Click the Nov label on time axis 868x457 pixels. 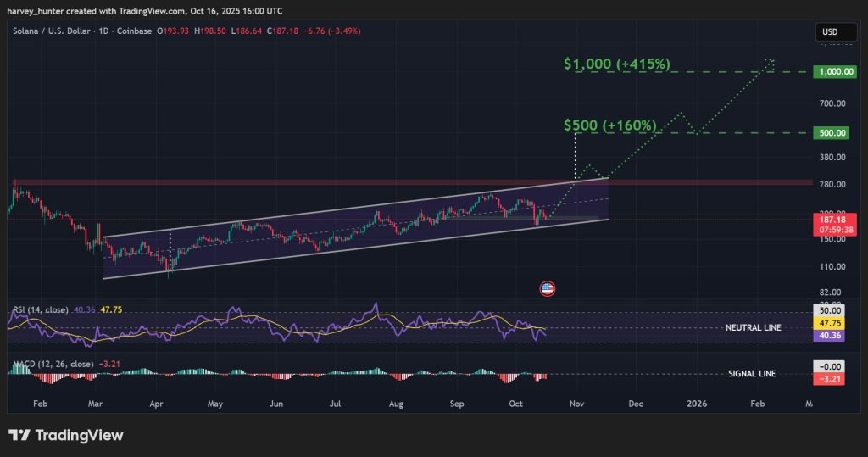coord(577,405)
